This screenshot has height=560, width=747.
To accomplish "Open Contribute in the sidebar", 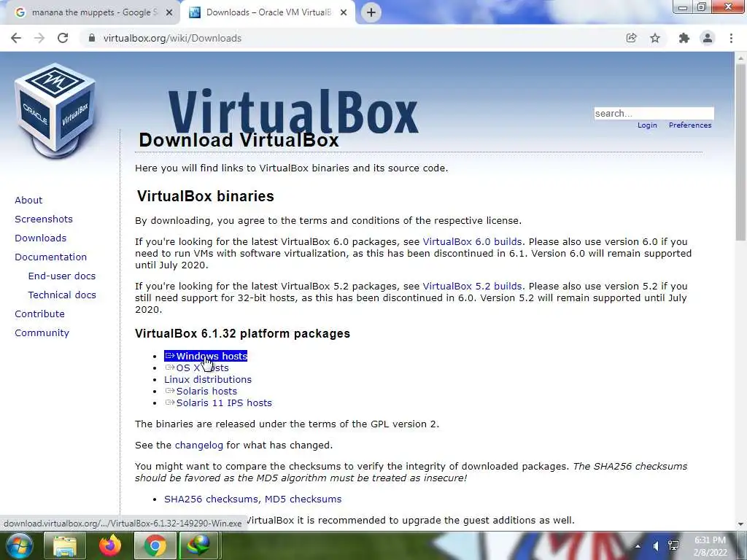I will pyautogui.click(x=39, y=314).
